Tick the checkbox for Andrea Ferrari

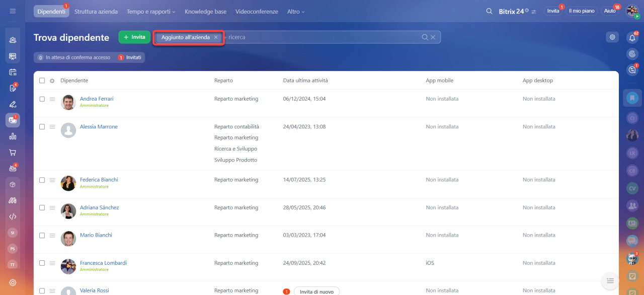42,99
